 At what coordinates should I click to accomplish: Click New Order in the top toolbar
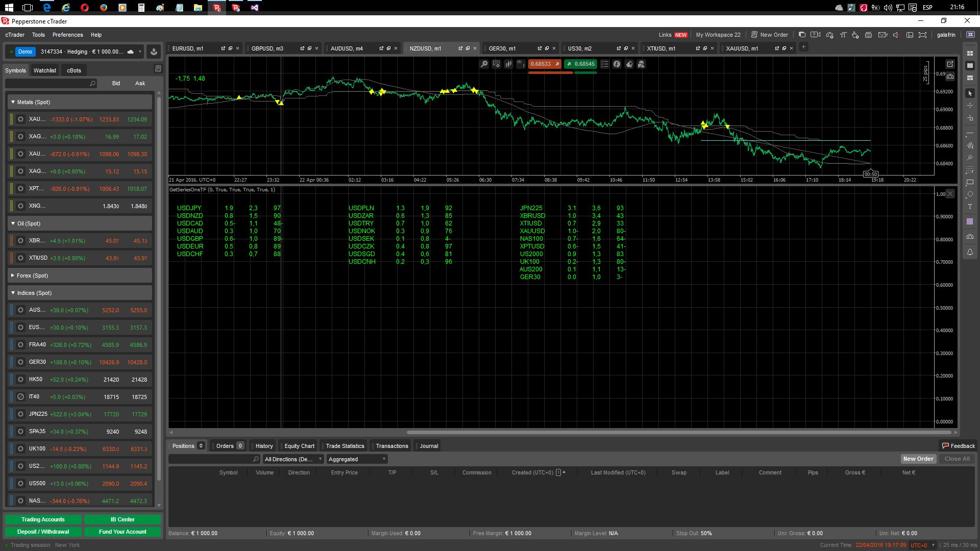point(770,35)
